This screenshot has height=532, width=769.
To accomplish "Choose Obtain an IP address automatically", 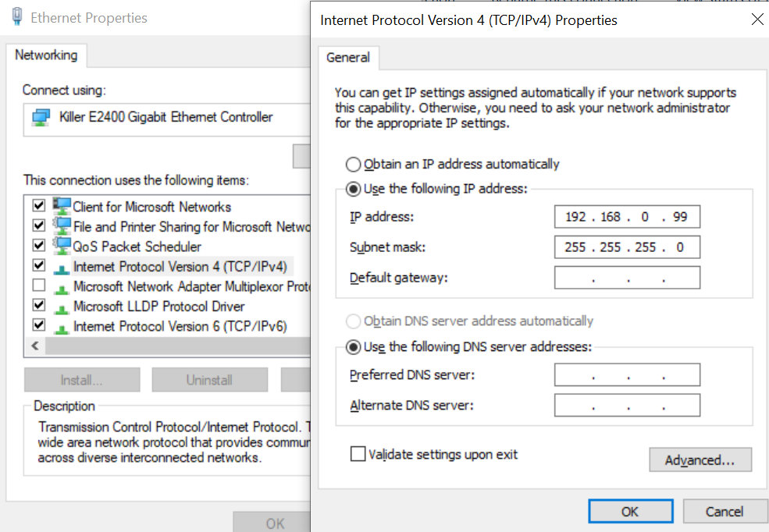I will [x=353, y=164].
